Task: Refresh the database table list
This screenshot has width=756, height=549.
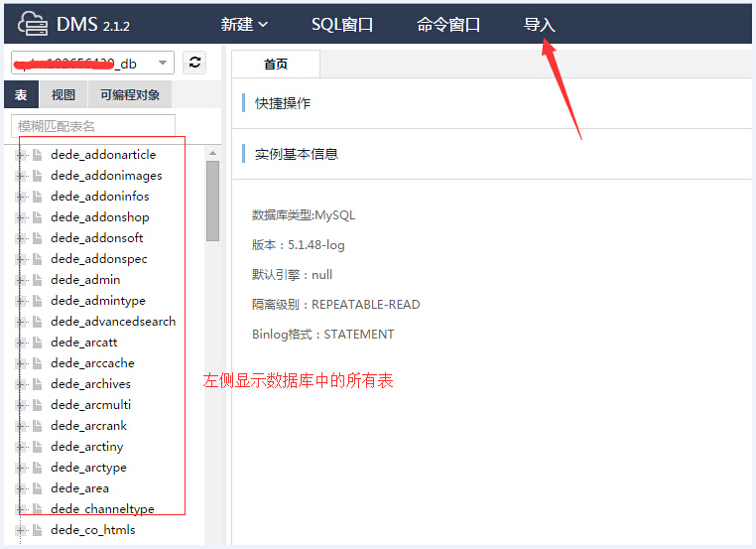Action: pos(195,63)
